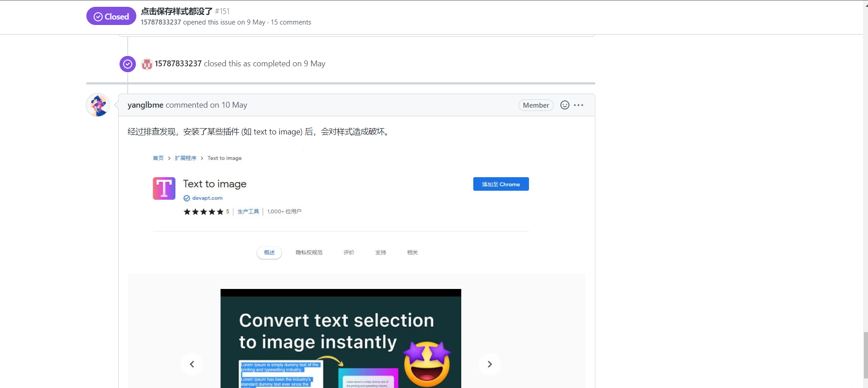Add a reaction with smiley icon
The height and width of the screenshot is (388, 868).
point(565,105)
